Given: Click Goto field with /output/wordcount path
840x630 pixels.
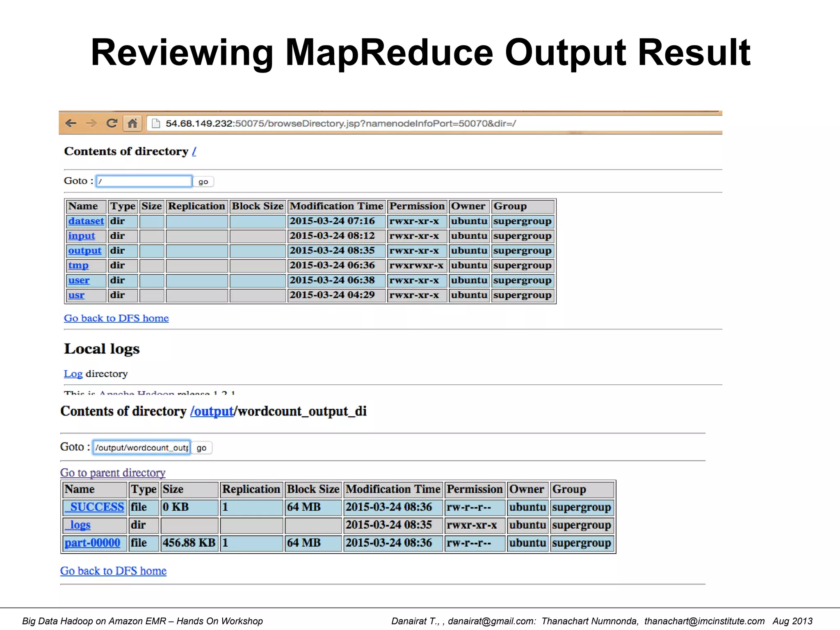Looking at the screenshot, I should [x=142, y=447].
